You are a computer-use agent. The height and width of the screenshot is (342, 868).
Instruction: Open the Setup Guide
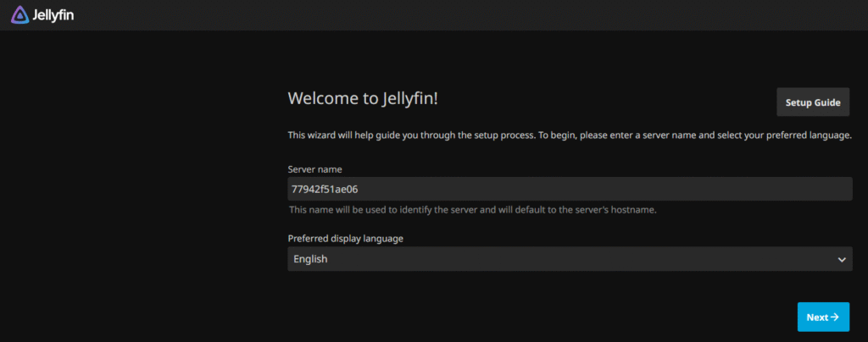[x=812, y=102]
